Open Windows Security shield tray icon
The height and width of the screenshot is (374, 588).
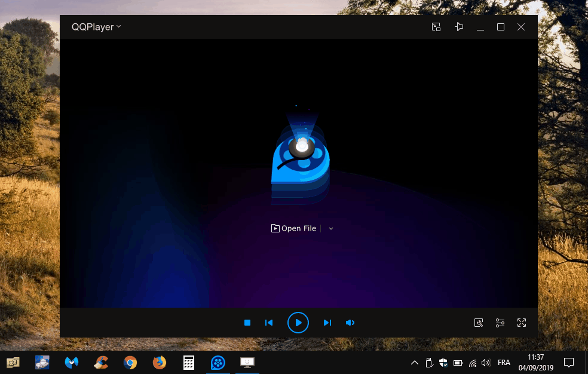(443, 363)
